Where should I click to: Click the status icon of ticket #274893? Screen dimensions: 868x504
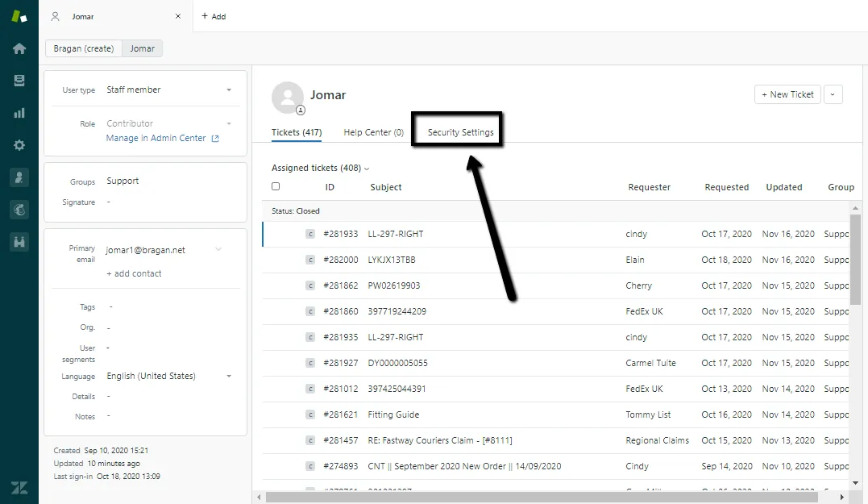pyautogui.click(x=310, y=466)
